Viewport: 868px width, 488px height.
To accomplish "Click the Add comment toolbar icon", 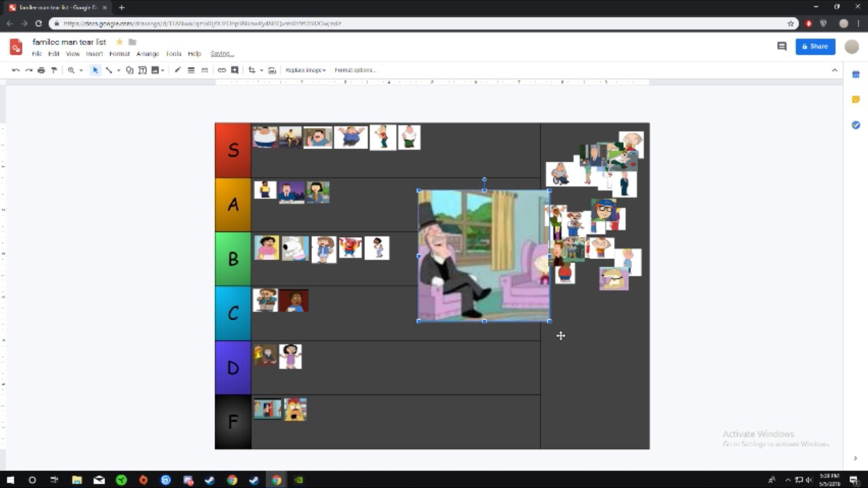I will (235, 70).
